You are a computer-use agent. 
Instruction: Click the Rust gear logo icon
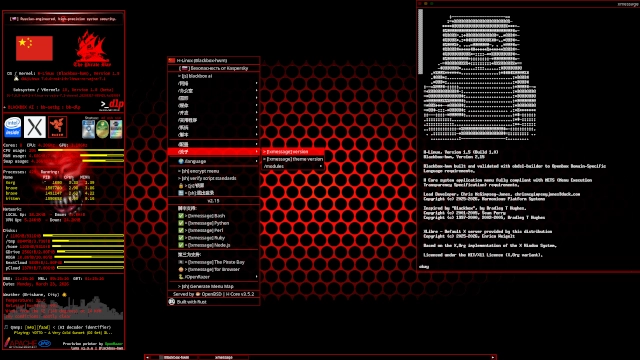pyautogui.click(x=172, y=302)
